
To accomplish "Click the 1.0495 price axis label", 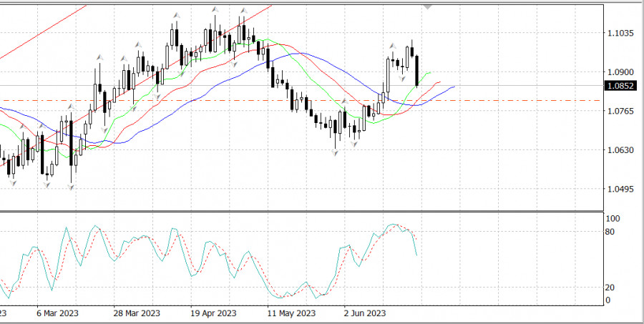I will (620, 190).
